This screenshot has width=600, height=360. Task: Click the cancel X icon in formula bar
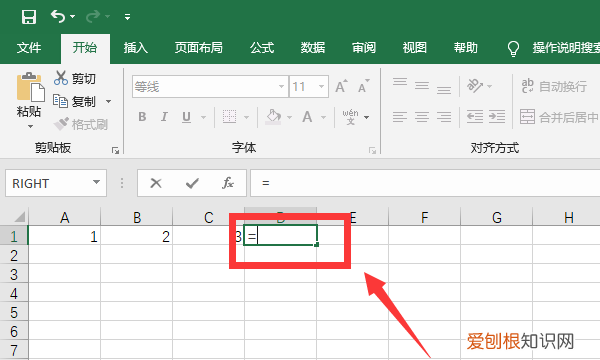click(156, 183)
